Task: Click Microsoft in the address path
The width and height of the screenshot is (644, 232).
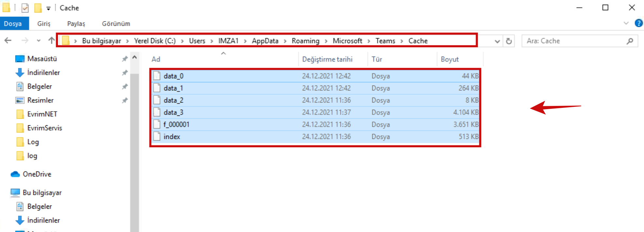Action: tap(347, 41)
